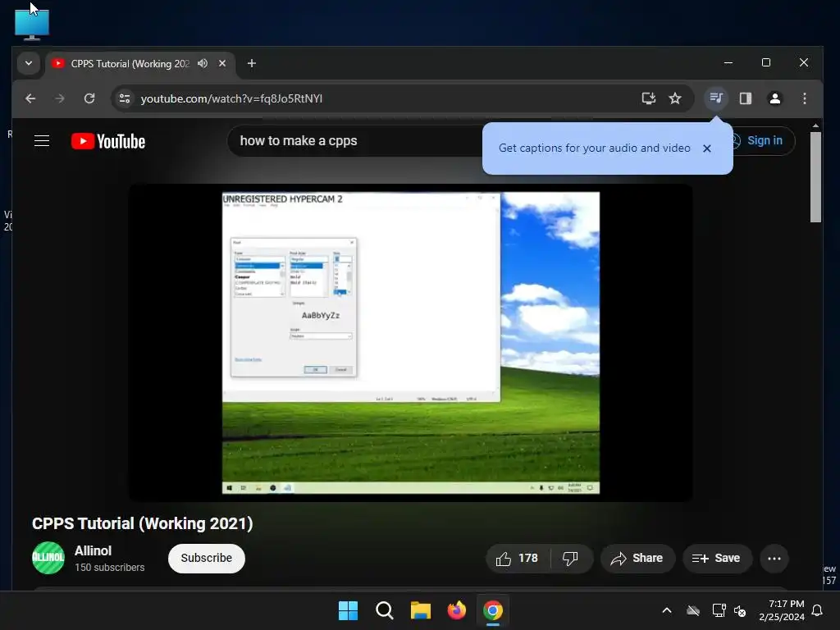Click the 150 subscribers text
840x630 pixels.
(x=110, y=568)
